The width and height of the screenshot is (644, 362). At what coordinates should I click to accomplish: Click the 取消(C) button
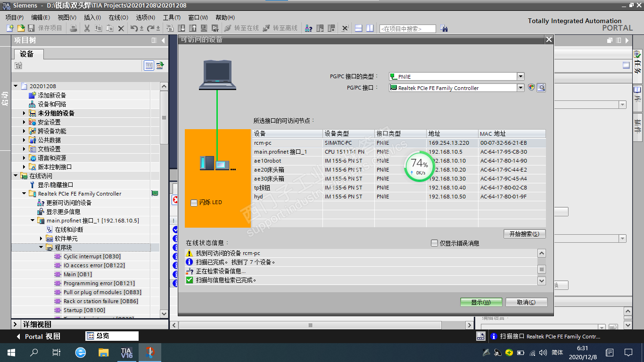tap(526, 302)
